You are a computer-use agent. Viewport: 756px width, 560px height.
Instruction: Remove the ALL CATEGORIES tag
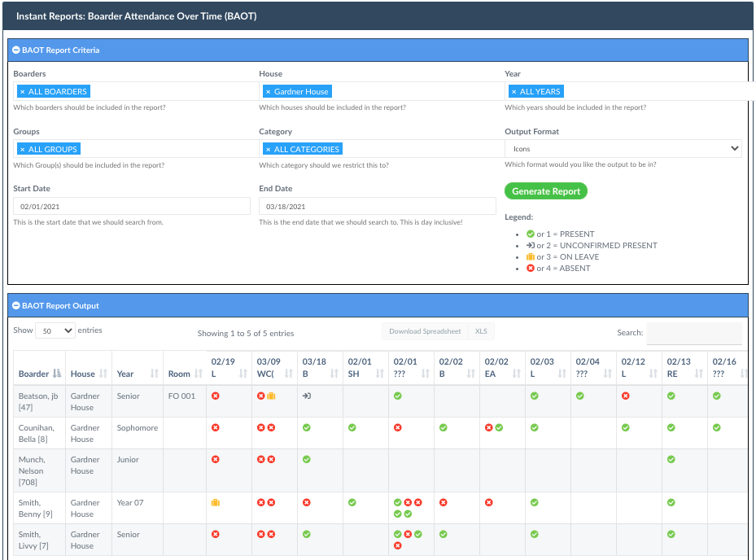(x=268, y=150)
